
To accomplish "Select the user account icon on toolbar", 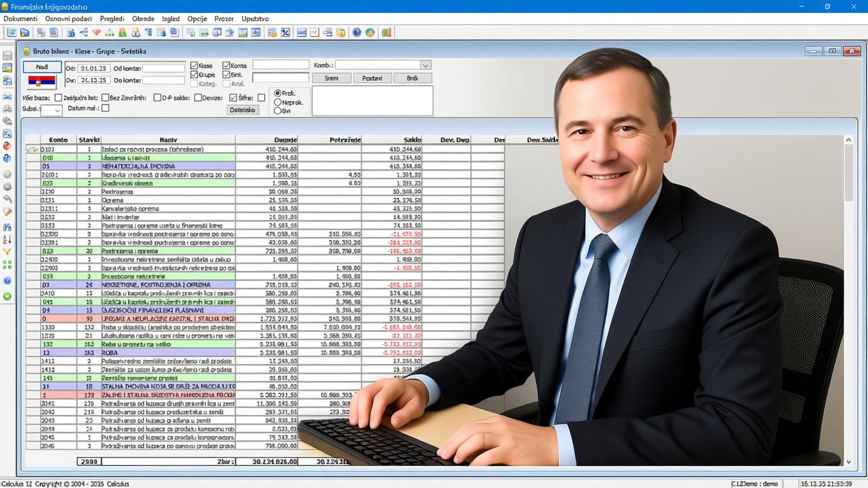I will pos(136,33).
